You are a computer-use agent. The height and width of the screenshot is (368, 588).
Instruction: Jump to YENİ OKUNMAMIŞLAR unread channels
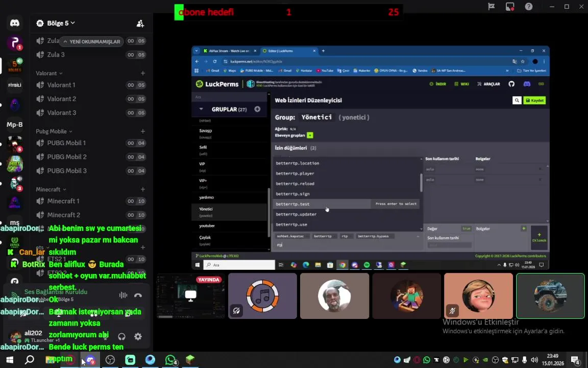[x=91, y=42]
